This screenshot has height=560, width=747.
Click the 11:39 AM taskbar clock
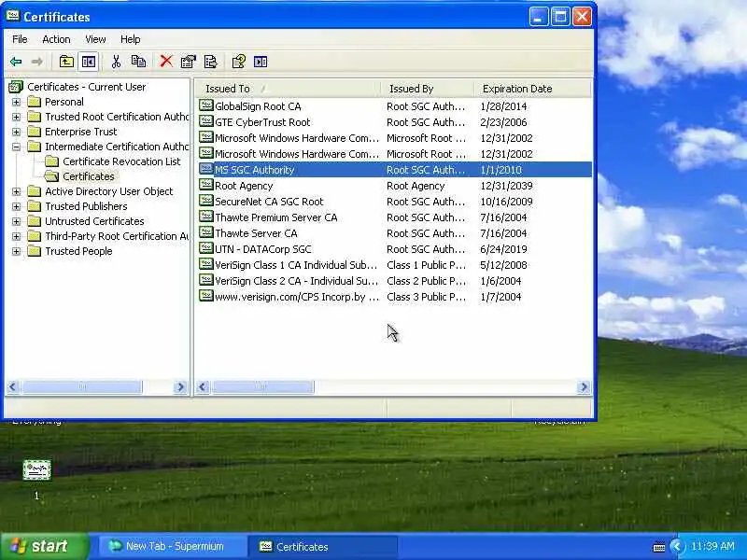point(712,546)
